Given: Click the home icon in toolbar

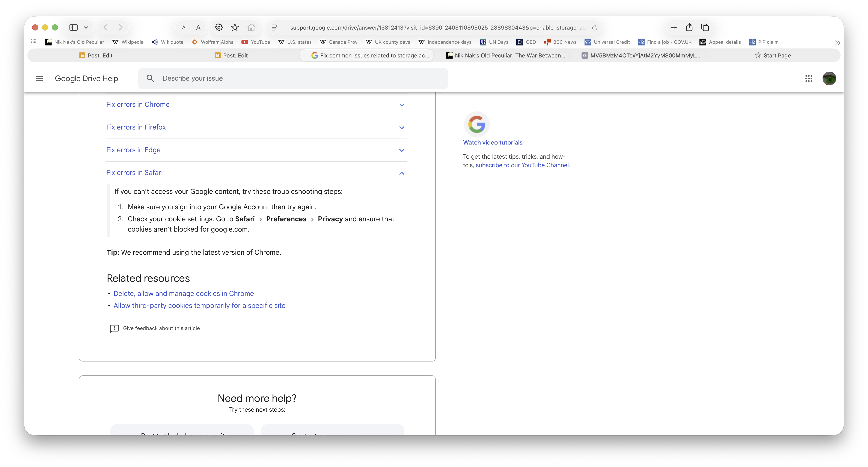Looking at the screenshot, I should click(x=251, y=27).
